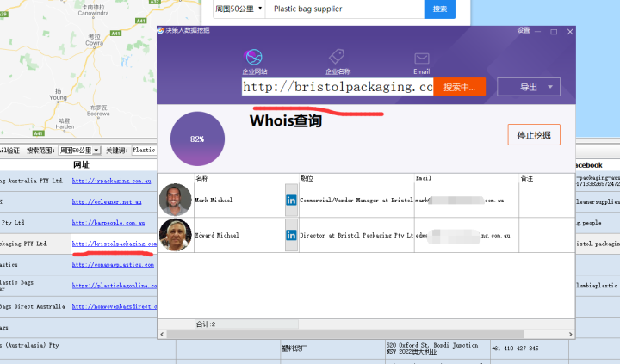Click the blue 搜索 button beside the map search
The width and height of the screenshot is (620, 364).
[x=440, y=9]
